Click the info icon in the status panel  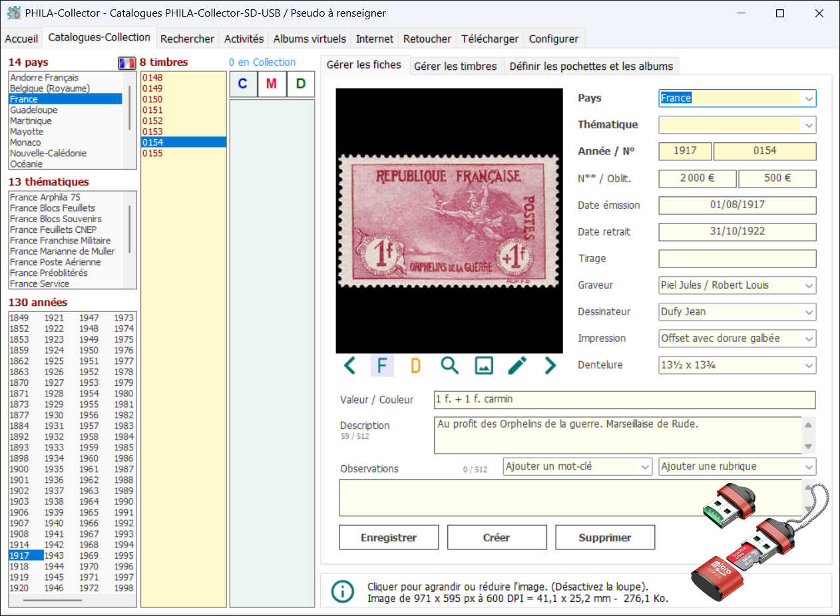(343, 591)
